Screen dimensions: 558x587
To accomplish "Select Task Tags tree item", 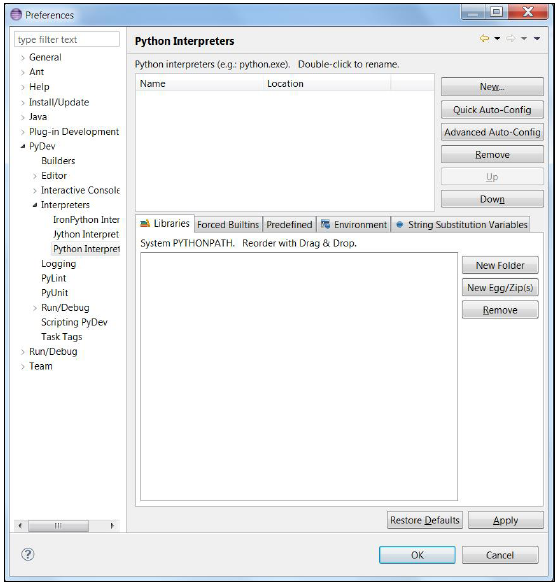I will [x=61, y=337].
